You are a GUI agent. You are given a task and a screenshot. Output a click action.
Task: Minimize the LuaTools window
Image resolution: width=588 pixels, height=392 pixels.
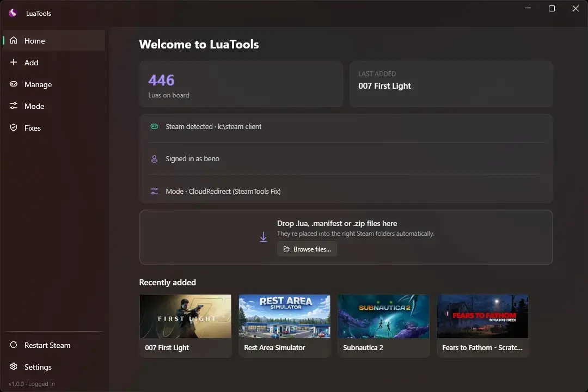(x=528, y=8)
